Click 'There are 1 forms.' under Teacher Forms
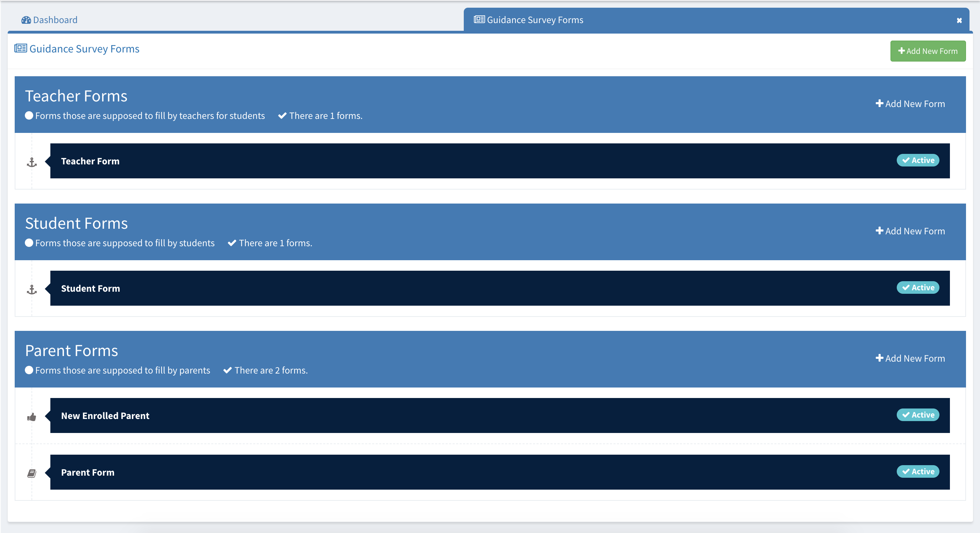 [326, 116]
